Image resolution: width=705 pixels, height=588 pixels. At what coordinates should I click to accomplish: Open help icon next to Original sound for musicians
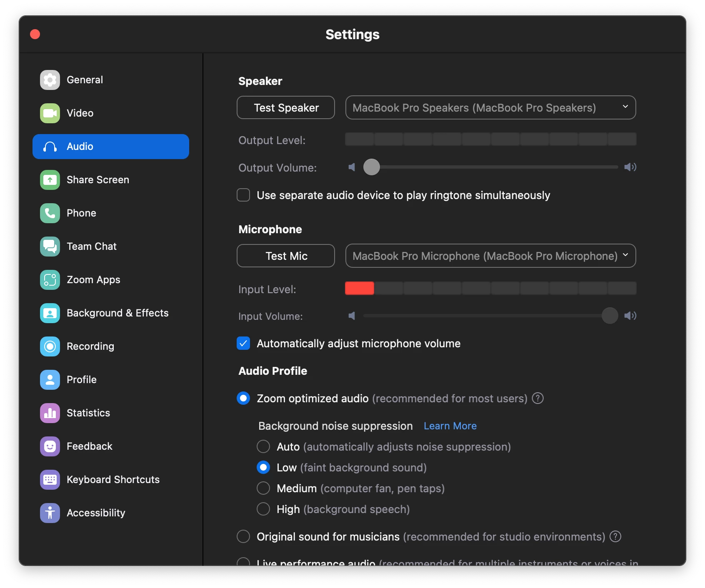click(615, 537)
